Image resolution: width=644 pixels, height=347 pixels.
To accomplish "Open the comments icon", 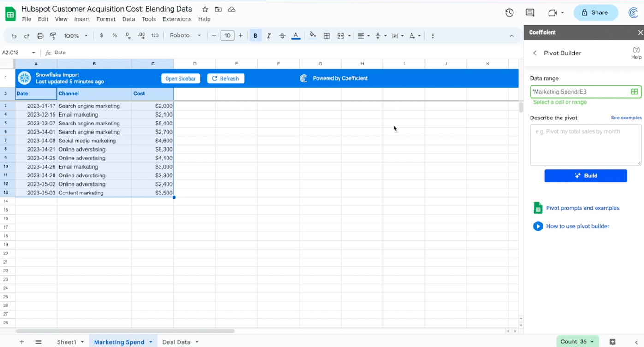I will click(x=530, y=12).
